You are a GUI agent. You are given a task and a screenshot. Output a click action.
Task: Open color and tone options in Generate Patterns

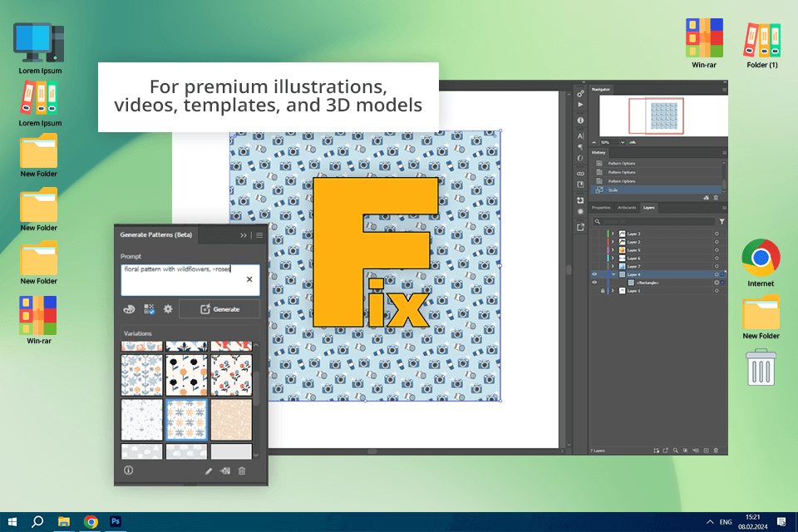130,309
